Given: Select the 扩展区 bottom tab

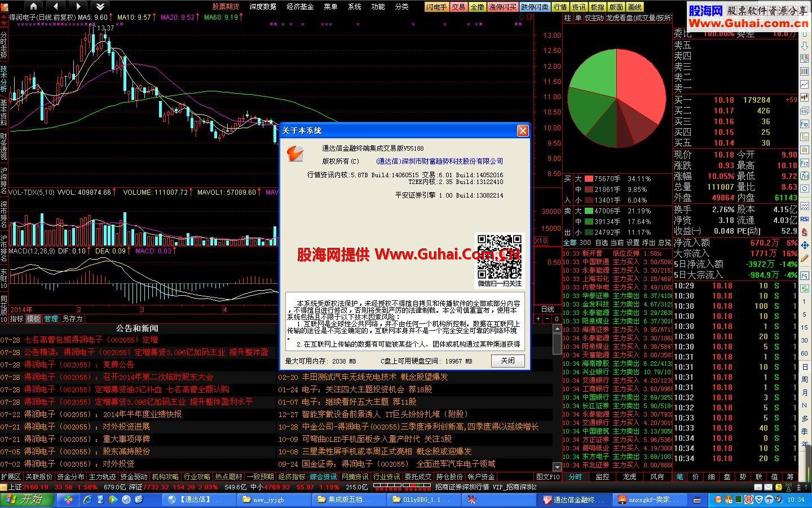Looking at the screenshot, I should pyautogui.click(x=11, y=477).
